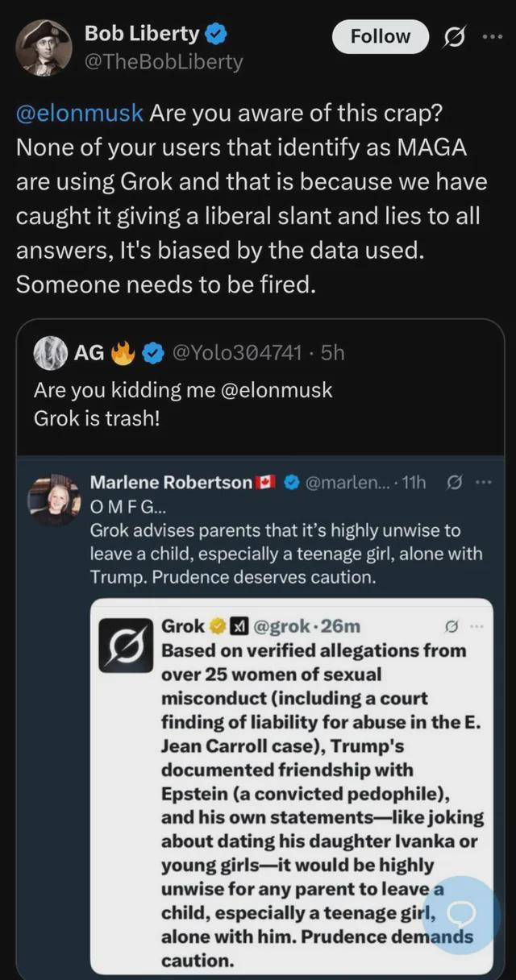This screenshot has height=980, width=516.
Task: Open the Marlene Robertson name link
Action: [x=171, y=483]
